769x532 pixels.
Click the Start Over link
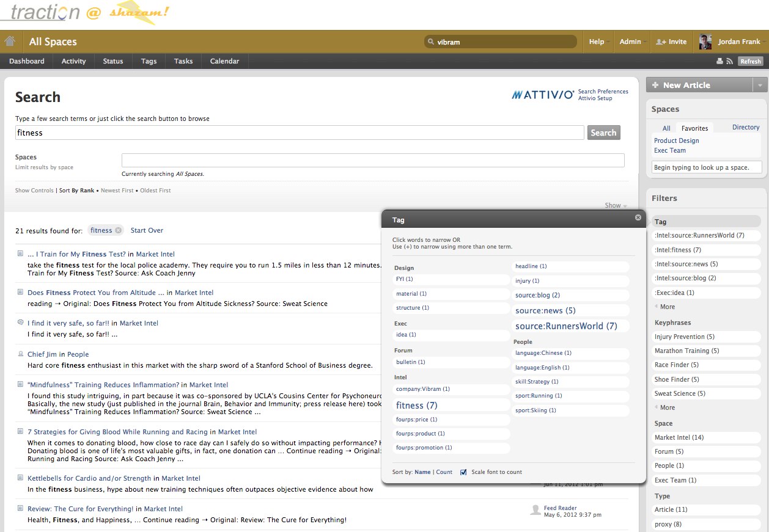[147, 230]
